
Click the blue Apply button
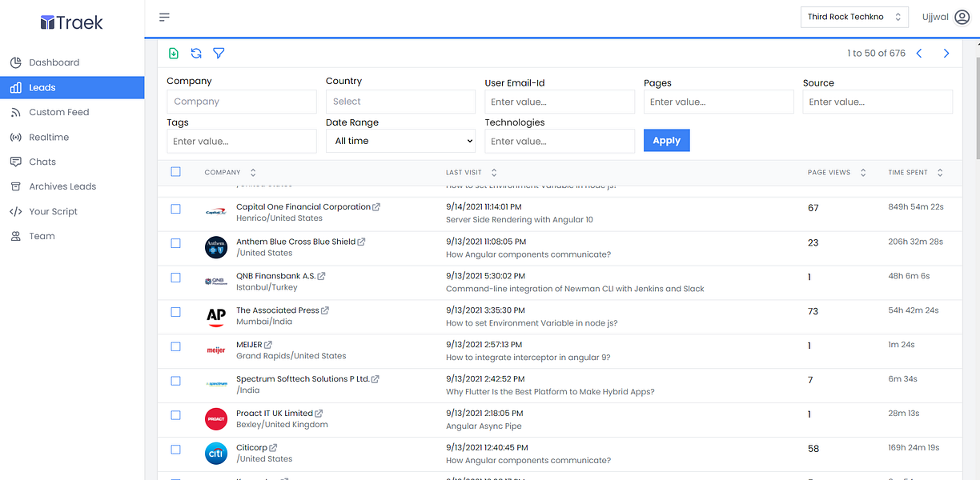[666, 140]
